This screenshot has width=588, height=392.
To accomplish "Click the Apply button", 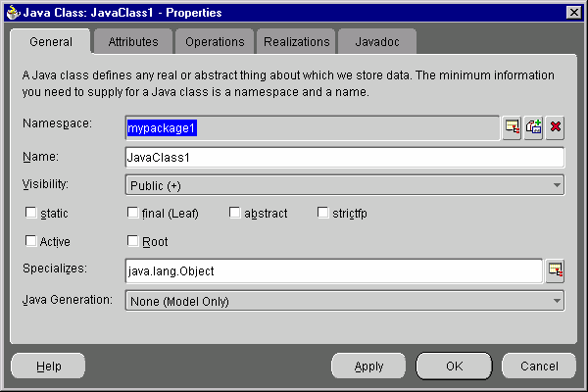I will tap(368, 366).
